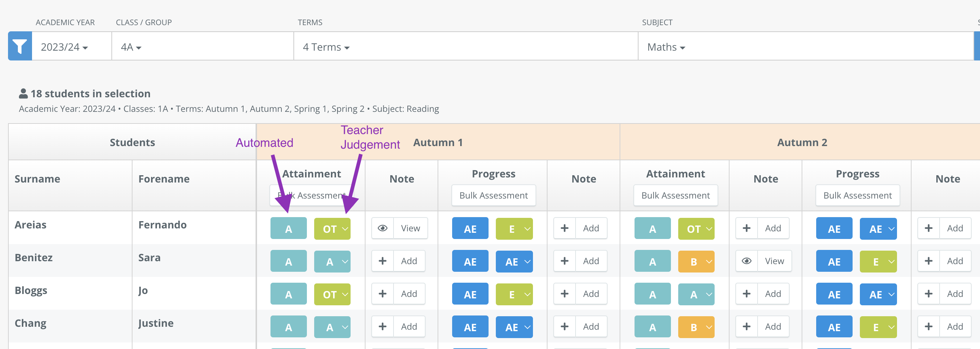The image size is (980, 349).
Task: Open Benitez Autumn 1 progress AE dropdown
Action: click(514, 261)
